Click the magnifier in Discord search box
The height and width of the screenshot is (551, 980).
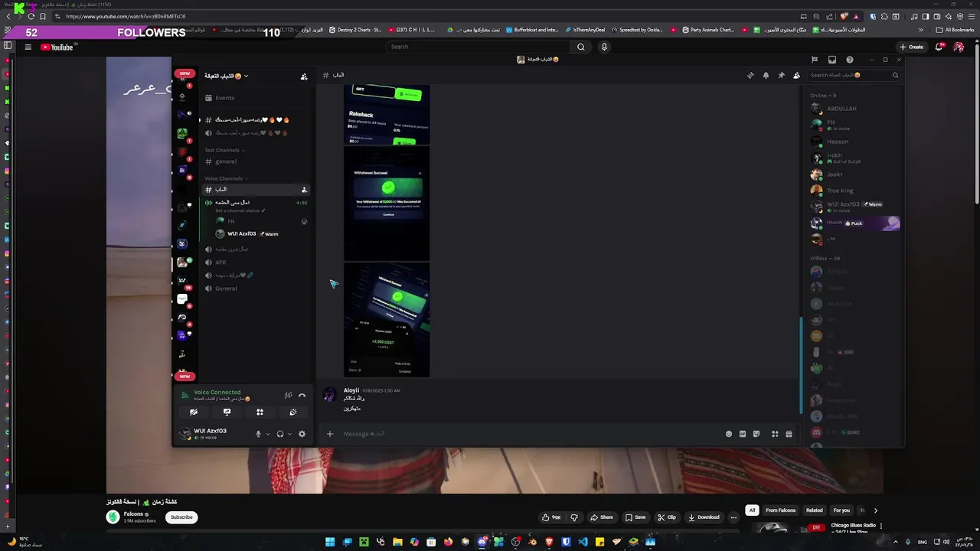coord(895,75)
